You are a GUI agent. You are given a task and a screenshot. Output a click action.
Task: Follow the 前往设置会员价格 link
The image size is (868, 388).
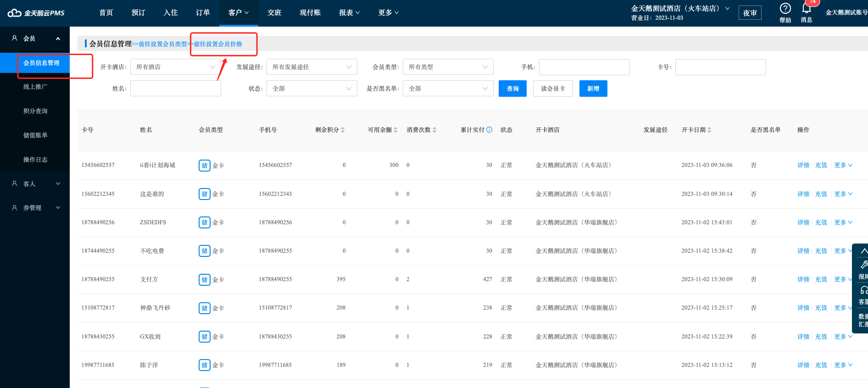pyautogui.click(x=218, y=44)
